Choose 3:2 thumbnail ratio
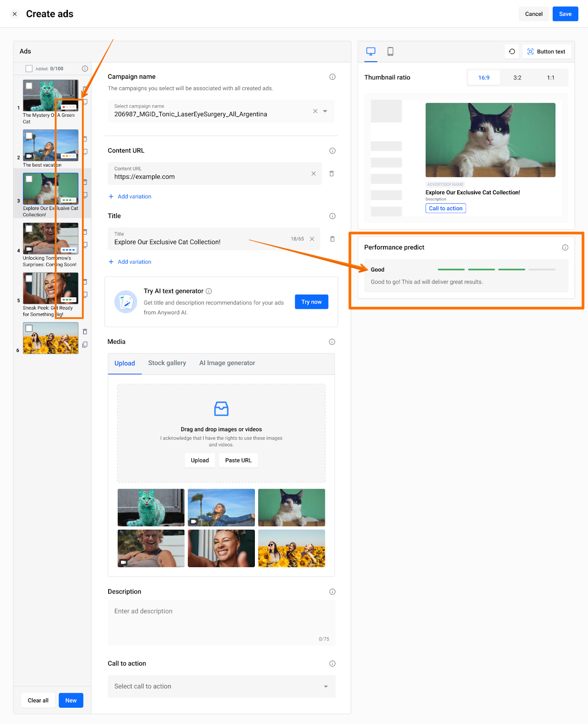The height and width of the screenshot is (724, 588). 517,78
